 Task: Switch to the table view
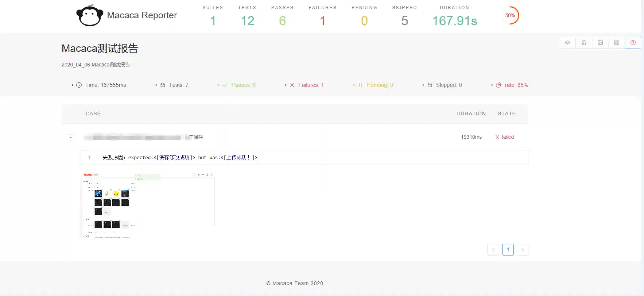[x=617, y=43]
